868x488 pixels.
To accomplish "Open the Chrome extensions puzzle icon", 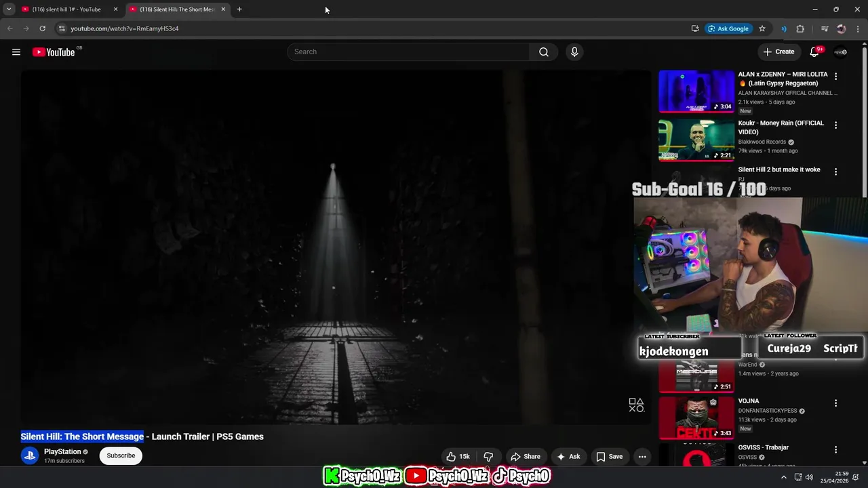I will (x=800, y=28).
